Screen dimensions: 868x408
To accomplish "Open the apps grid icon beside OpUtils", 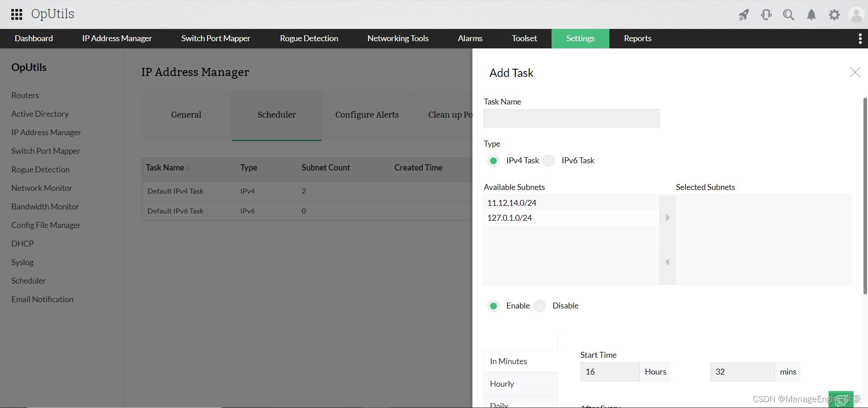I will click(x=17, y=14).
